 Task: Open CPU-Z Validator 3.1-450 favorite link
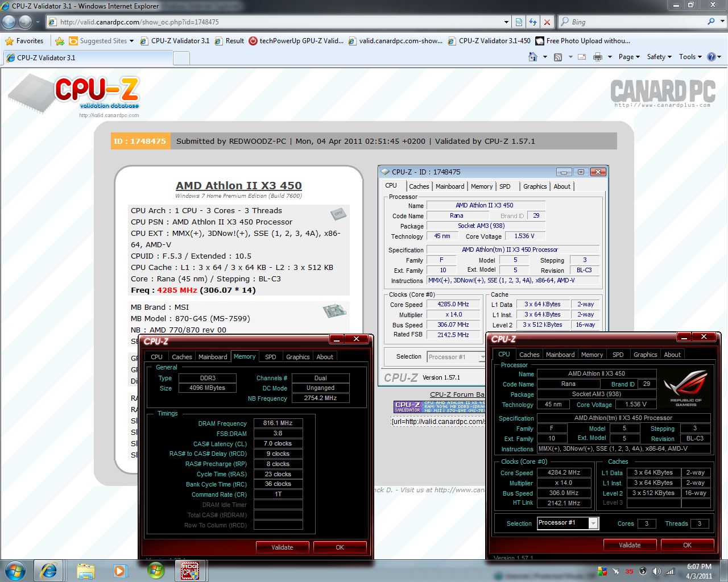(x=489, y=41)
